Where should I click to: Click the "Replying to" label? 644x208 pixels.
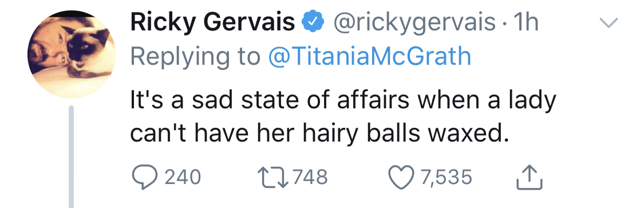click(x=196, y=57)
